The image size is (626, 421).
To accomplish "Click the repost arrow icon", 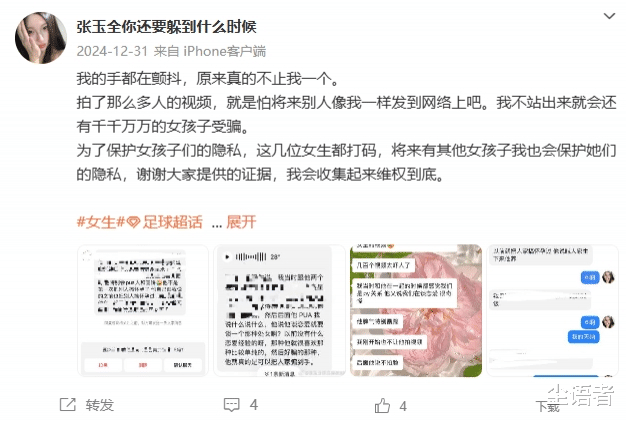I will click(67, 404).
